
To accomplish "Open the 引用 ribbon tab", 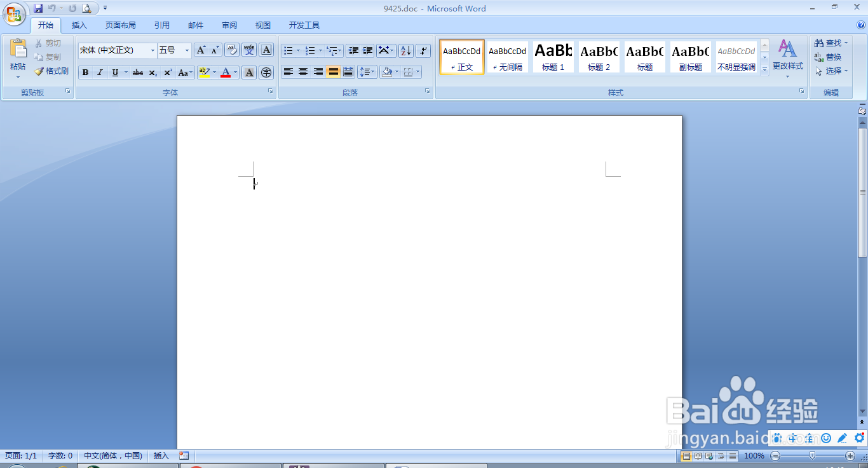I will (162, 25).
